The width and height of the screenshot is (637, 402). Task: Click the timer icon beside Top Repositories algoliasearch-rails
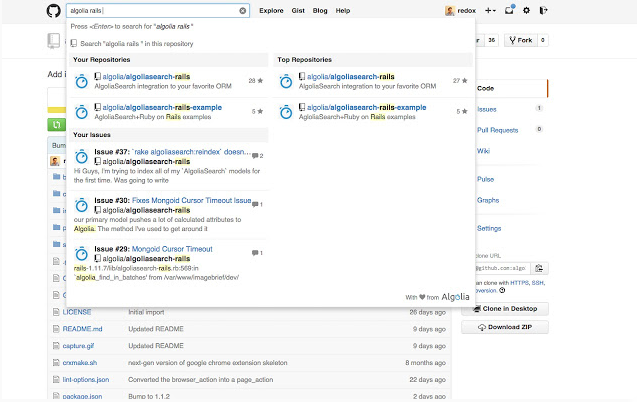(x=286, y=81)
